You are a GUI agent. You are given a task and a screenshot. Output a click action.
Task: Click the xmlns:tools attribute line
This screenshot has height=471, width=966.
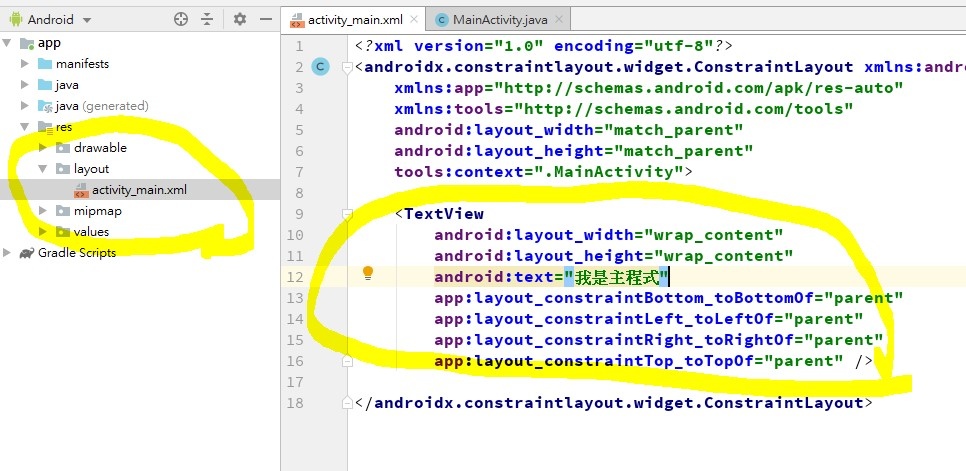[x=623, y=108]
